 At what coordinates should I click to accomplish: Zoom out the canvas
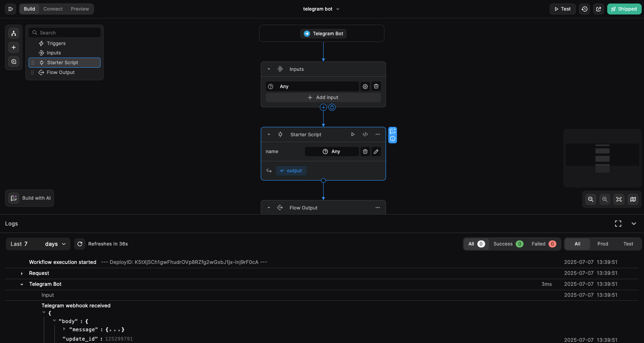(x=591, y=199)
